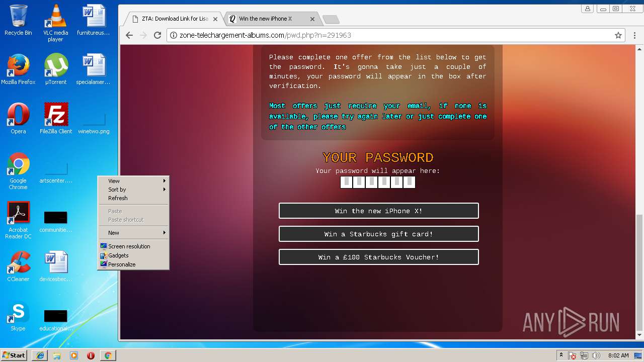Choose Refresh in the context menu
This screenshot has width=644, height=362.
click(133, 198)
